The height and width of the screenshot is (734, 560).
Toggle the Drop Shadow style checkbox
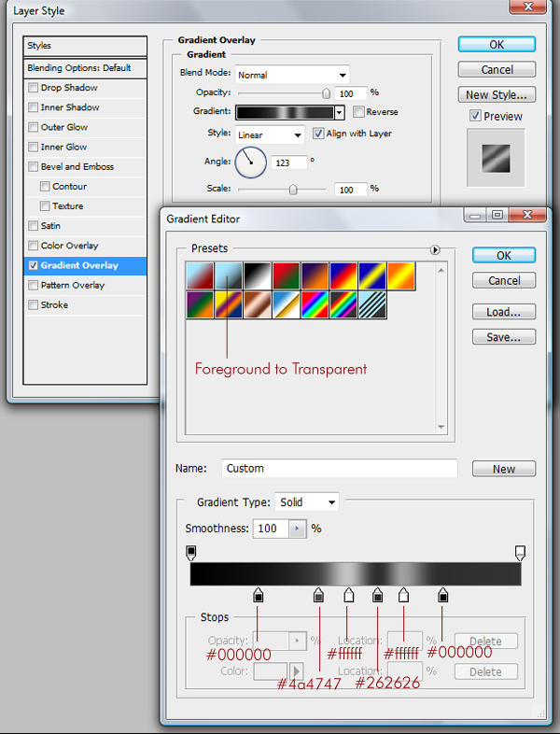click(x=34, y=88)
